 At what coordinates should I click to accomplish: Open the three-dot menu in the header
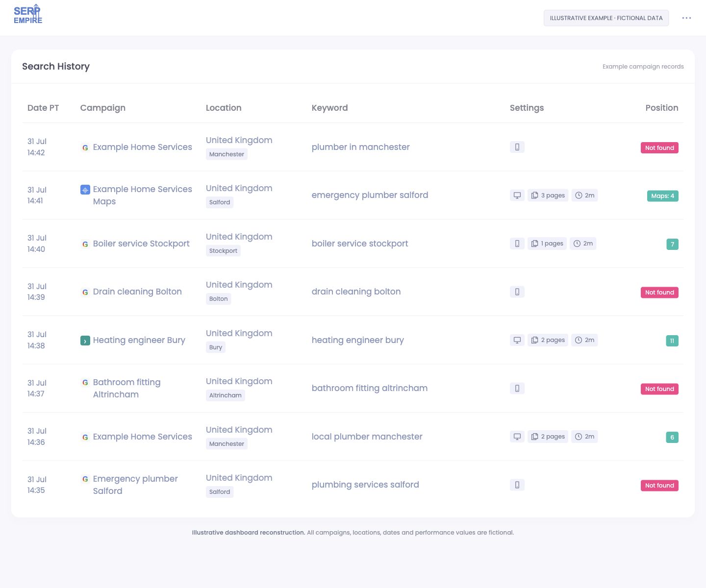click(x=686, y=18)
